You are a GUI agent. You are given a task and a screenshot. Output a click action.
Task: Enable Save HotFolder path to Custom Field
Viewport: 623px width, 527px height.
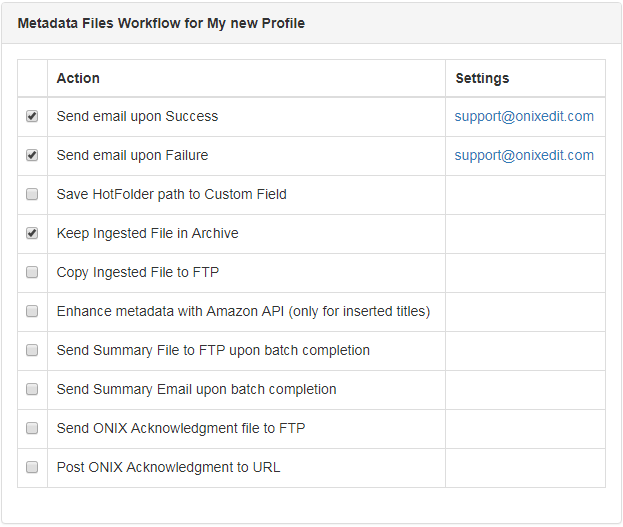[x=32, y=194]
